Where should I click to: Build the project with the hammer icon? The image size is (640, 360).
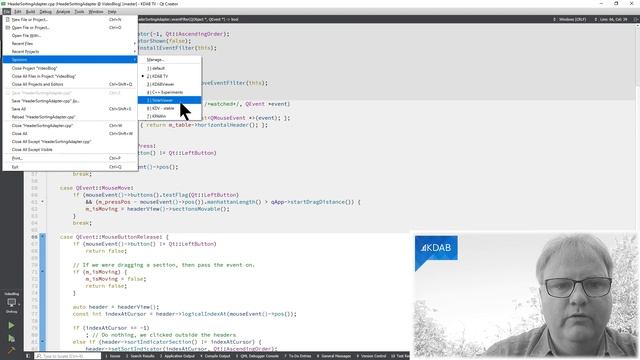point(11,350)
